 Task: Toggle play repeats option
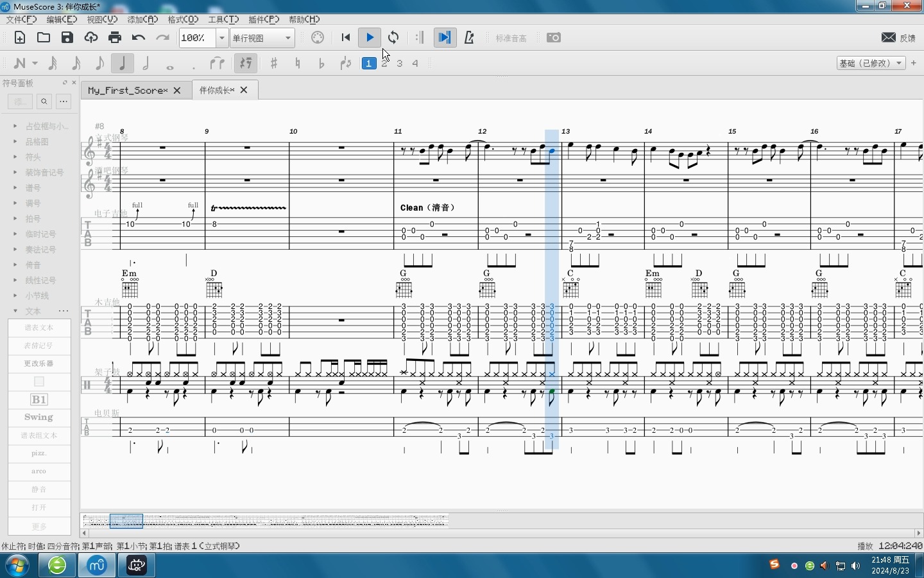click(x=420, y=38)
